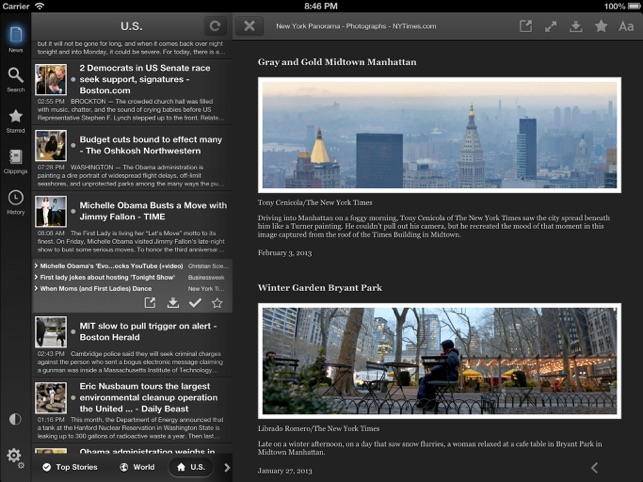Open related 'First lady jokes about hosting'

pos(132,277)
